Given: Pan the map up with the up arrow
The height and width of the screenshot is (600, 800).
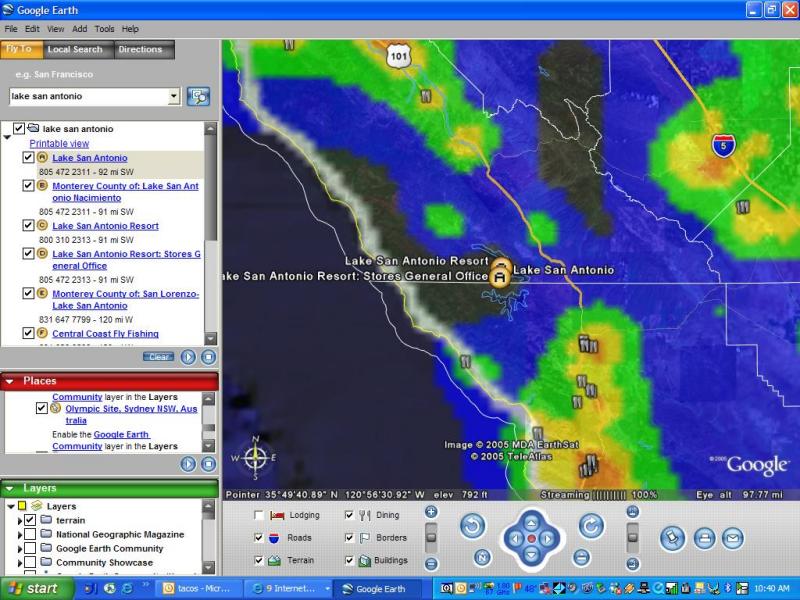Looking at the screenshot, I should point(531,523).
